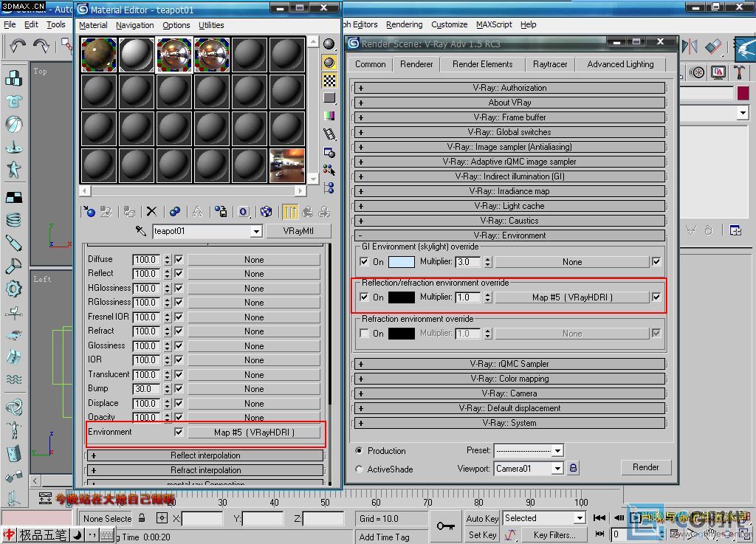Click the selection lock icon in status bar
The width and height of the screenshot is (756, 544).
pos(142,518)
